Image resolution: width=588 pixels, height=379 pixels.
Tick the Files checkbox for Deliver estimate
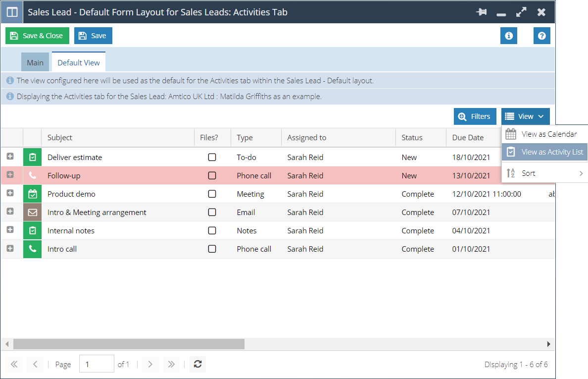pyautogui.click(x=212, y=157)
